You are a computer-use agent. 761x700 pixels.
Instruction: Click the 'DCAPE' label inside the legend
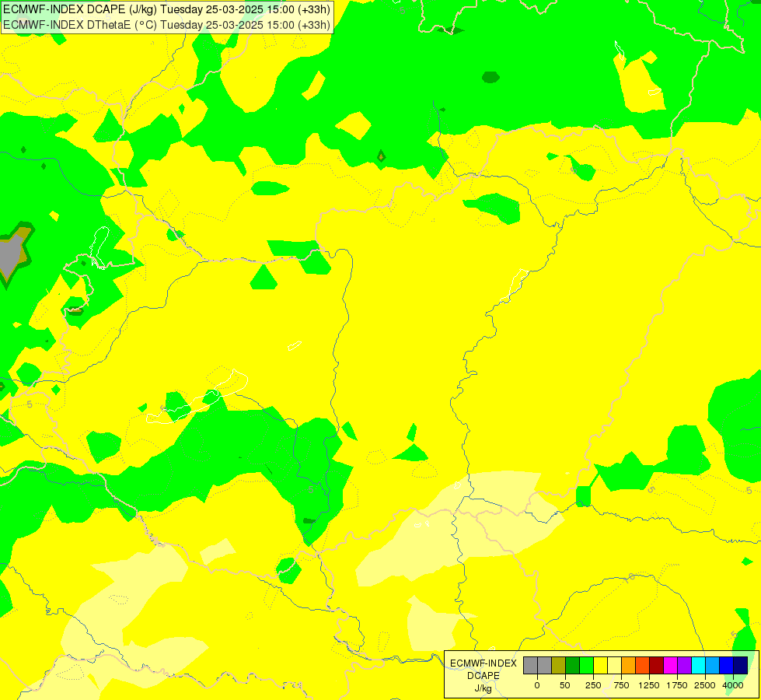click(483, 676)
